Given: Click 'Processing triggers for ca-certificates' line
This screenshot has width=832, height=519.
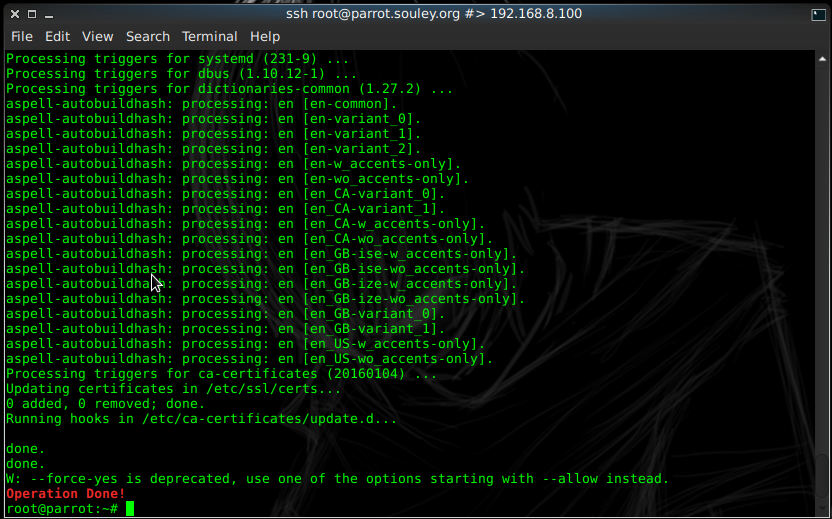Looking at the screenshot, I should pos(221,374).
